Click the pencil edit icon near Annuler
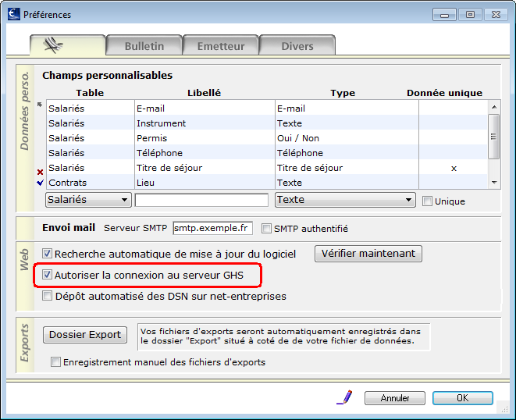Image resolution: width=516 pixels, height=420 pixels. click(345, 397)
